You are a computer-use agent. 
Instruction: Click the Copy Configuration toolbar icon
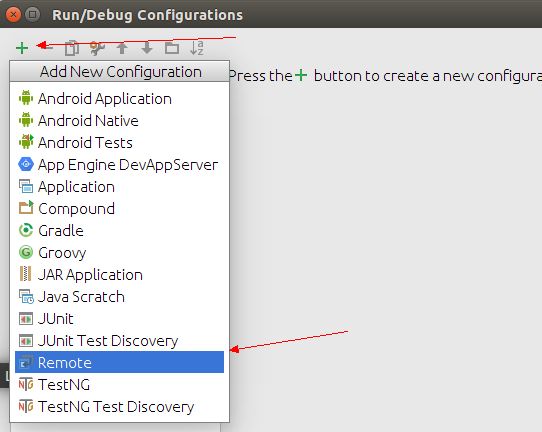[72, 48]
